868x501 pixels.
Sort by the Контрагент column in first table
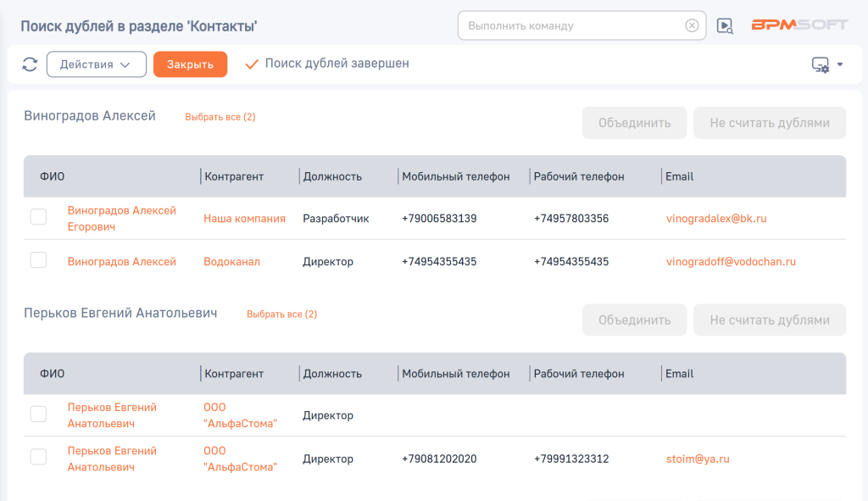(x=234, y=176)
